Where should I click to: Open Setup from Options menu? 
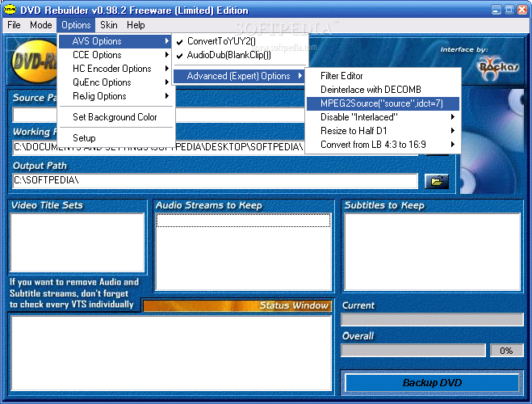tap(115, 138)
